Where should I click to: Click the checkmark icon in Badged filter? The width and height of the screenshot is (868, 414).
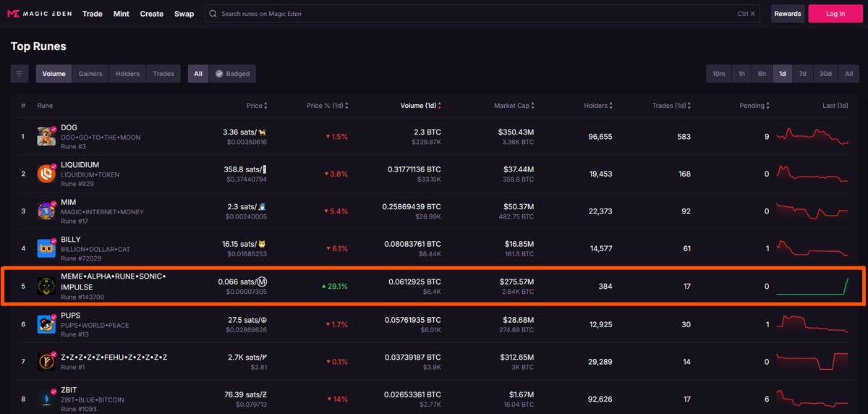(219, 74)
